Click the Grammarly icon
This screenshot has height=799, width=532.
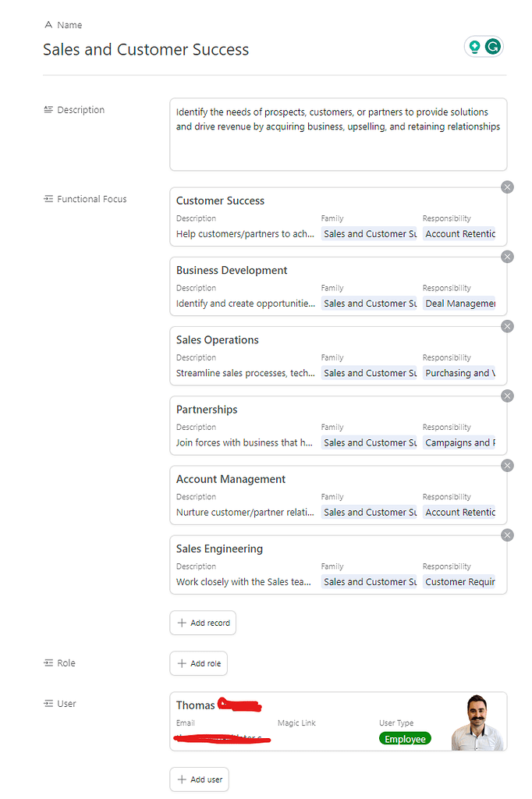pyautogui.click(x=494, y=46)
